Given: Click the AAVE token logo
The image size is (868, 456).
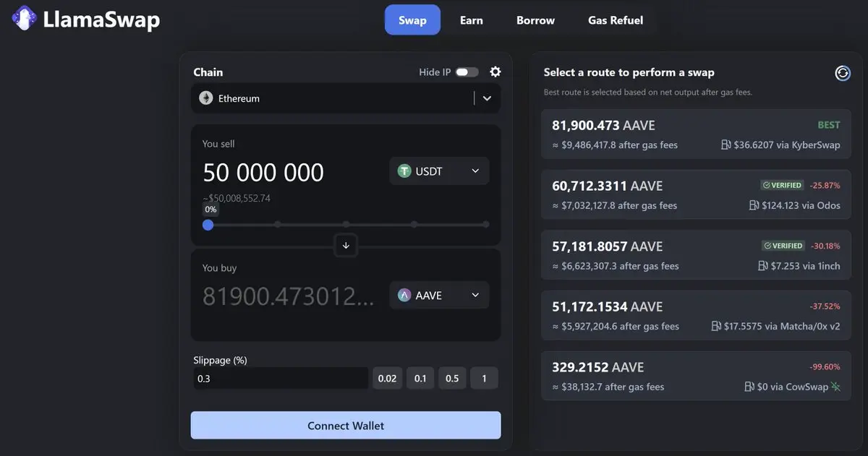Looking at the screenshot, I should (404, 295).
